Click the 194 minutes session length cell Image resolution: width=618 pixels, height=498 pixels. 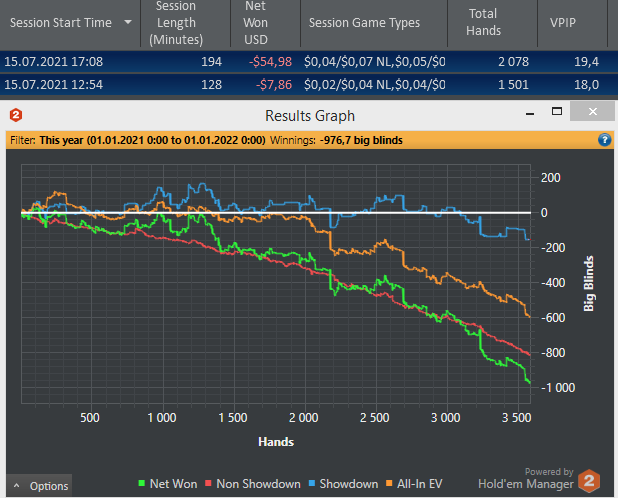(x=212, y=61)
